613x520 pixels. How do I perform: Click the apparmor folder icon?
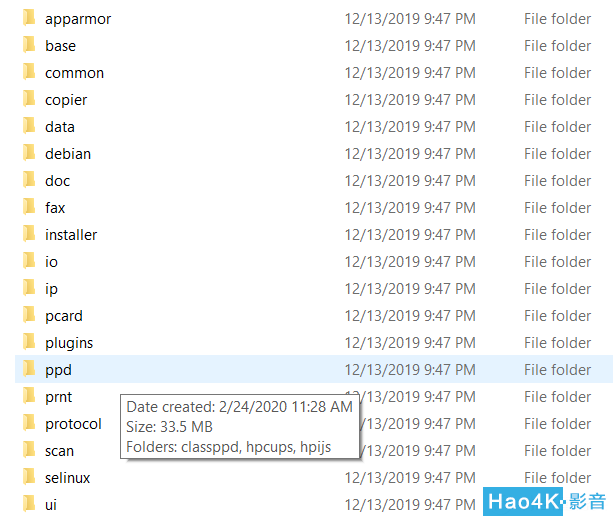coord(29,18)
